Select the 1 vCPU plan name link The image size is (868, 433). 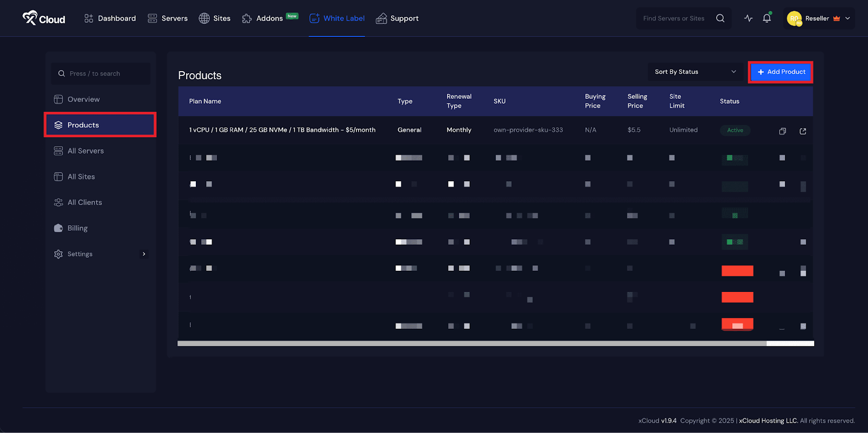click(282, 130)
